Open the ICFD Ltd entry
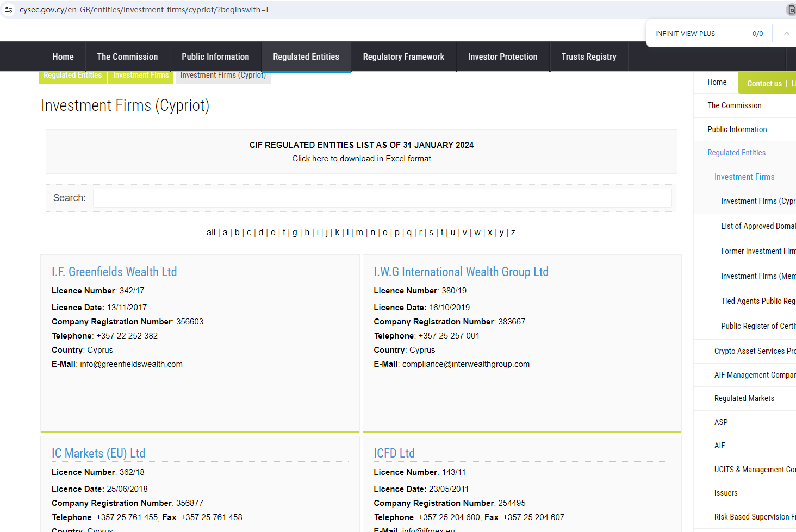796x532 pixels. (x=394, y=453)
